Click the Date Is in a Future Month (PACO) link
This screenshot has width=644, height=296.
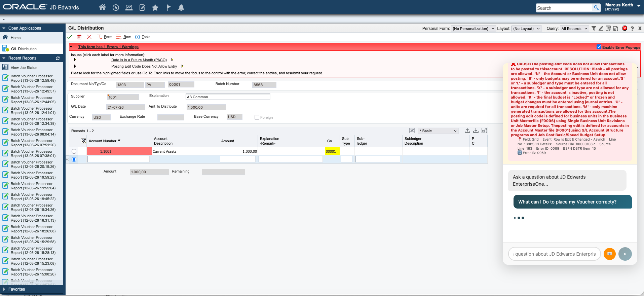pos(139,60)
